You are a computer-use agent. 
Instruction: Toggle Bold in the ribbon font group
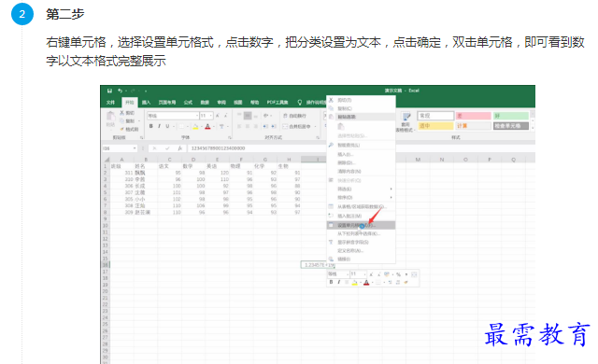tap(151, 126)
